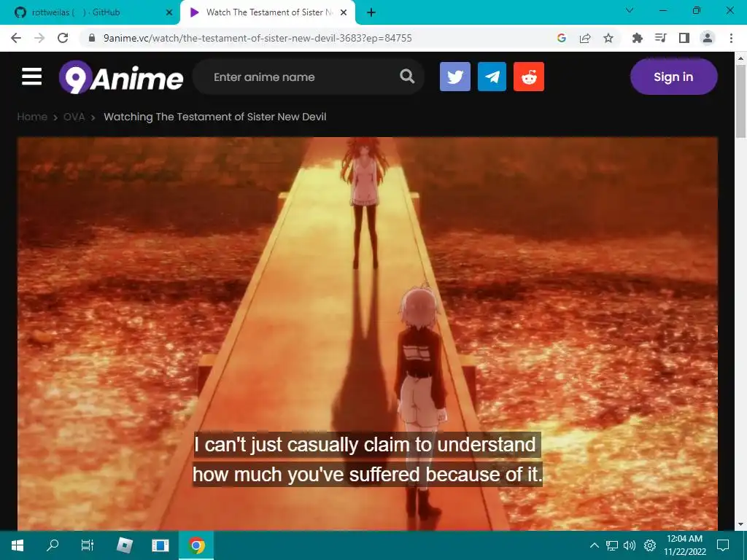Click the search magnifier icon
The height and width of the screenshot is (560, 747).
click(x=407, y=76)
